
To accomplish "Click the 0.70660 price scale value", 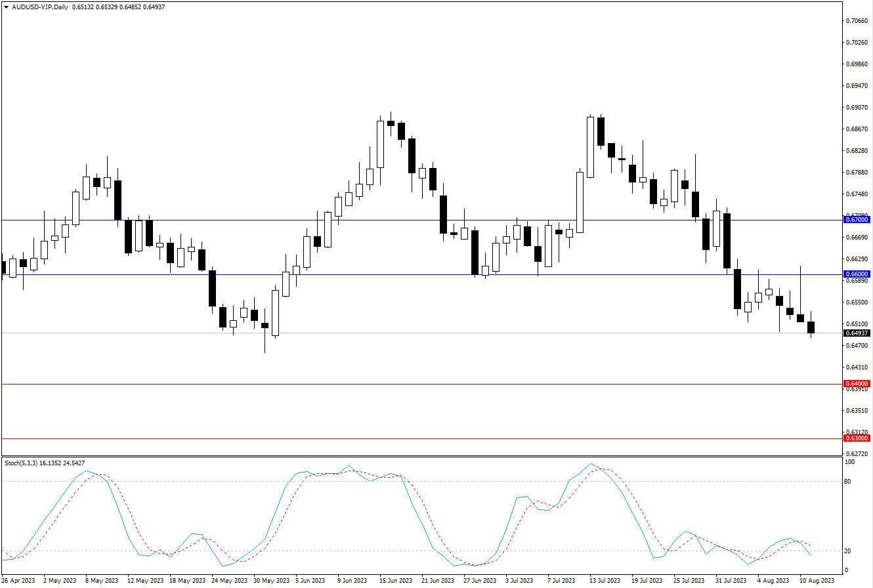I will (857, 20).
